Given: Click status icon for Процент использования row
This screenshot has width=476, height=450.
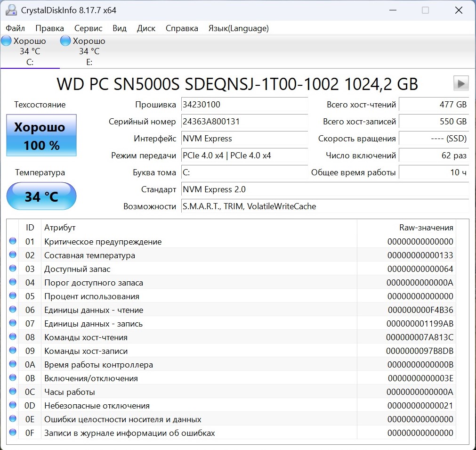Looking at the screenshot, I should (13, 296).
